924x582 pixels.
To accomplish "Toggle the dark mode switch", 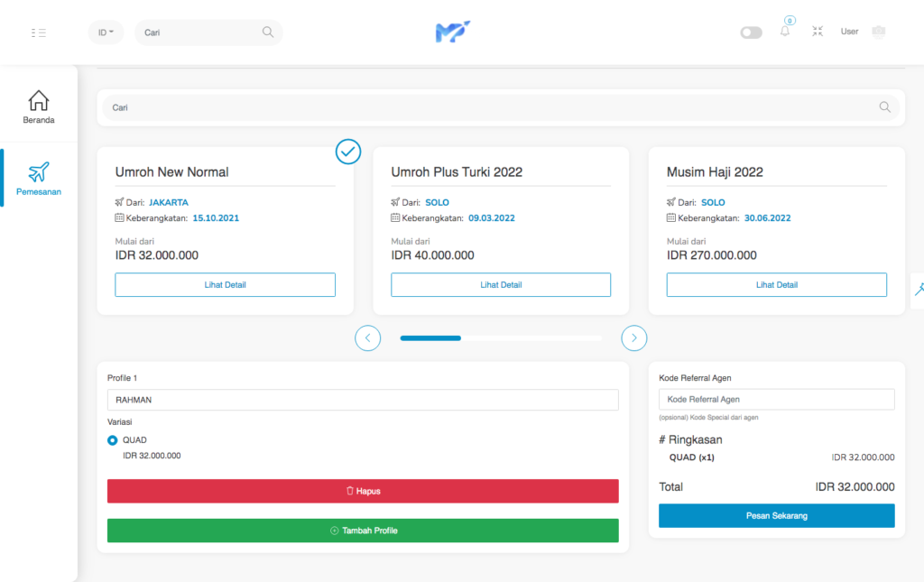I will click(751, 32).
